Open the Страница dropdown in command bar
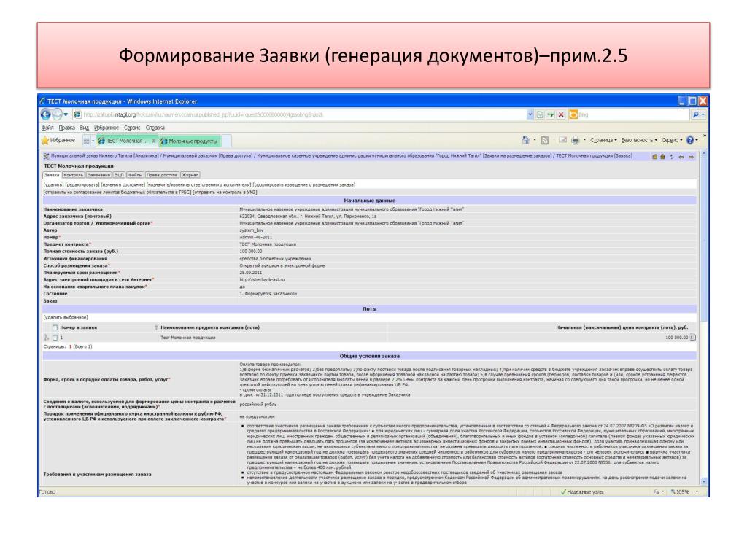This screenshot has width=747, height=560. [603, 140]
